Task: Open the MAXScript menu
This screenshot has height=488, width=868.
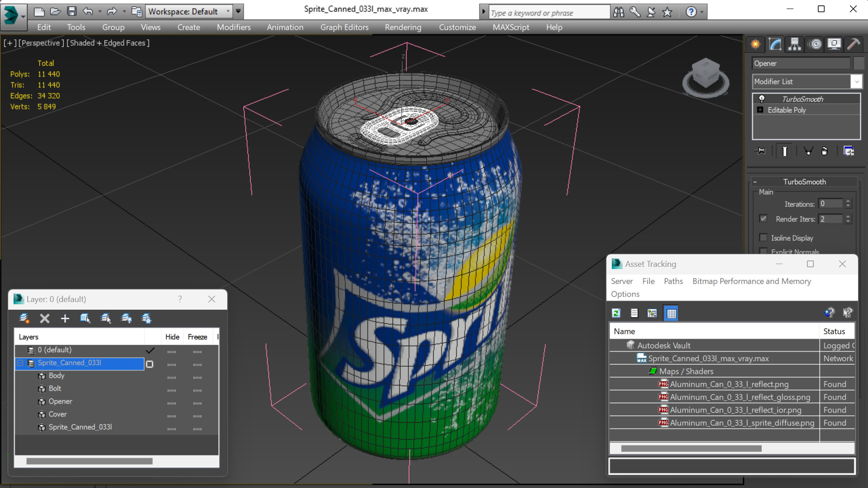Action: 511,27
